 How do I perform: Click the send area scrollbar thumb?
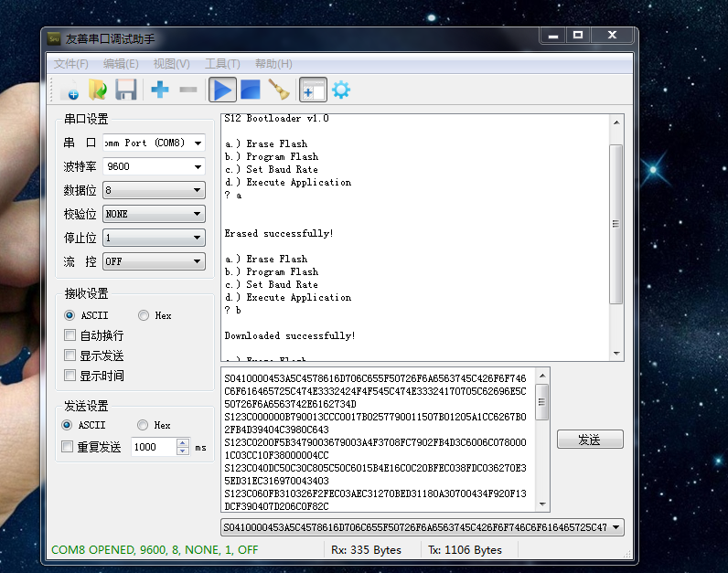pos(542,402)
